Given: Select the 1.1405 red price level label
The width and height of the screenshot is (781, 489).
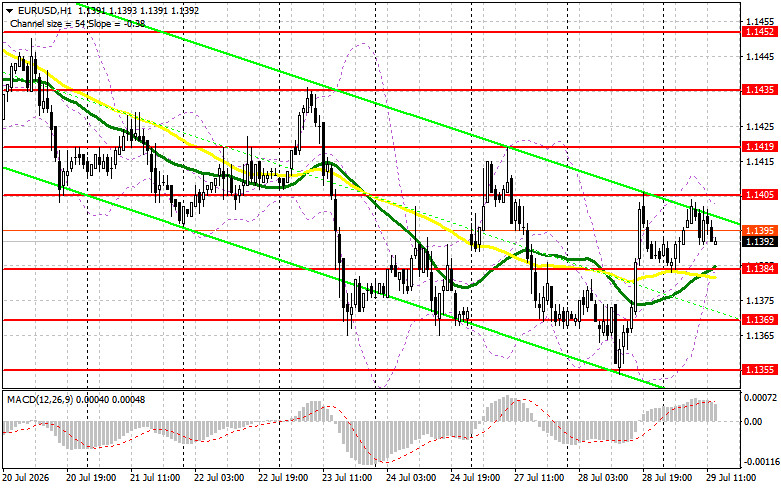Looking at the screenshot, I should click(759, 195).
